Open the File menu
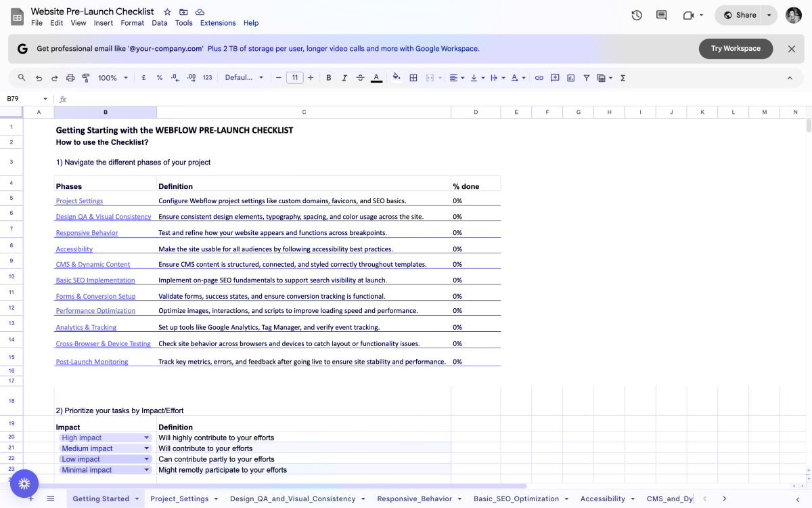812x508 pixels. tap(37, 23)
